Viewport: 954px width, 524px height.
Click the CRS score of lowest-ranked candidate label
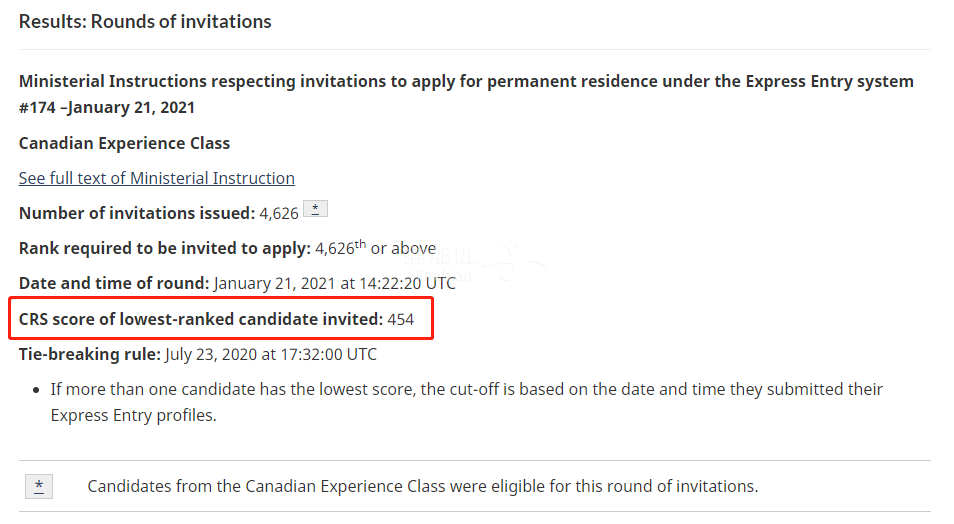pyautogui.click(x=201, y=320)
